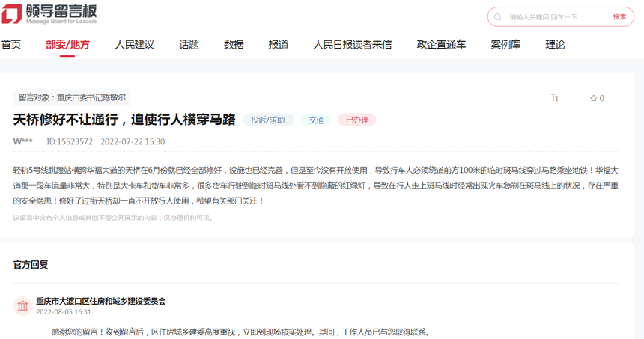Screen dimensions: 644x339
Task: Select the 部委/地方 tab
Action: click(x=67, y=45)
